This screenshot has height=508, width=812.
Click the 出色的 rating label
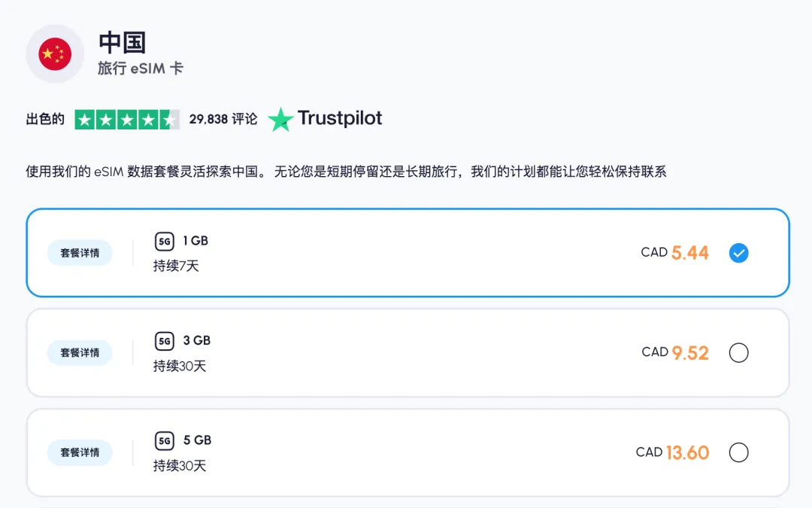point(45,119)
